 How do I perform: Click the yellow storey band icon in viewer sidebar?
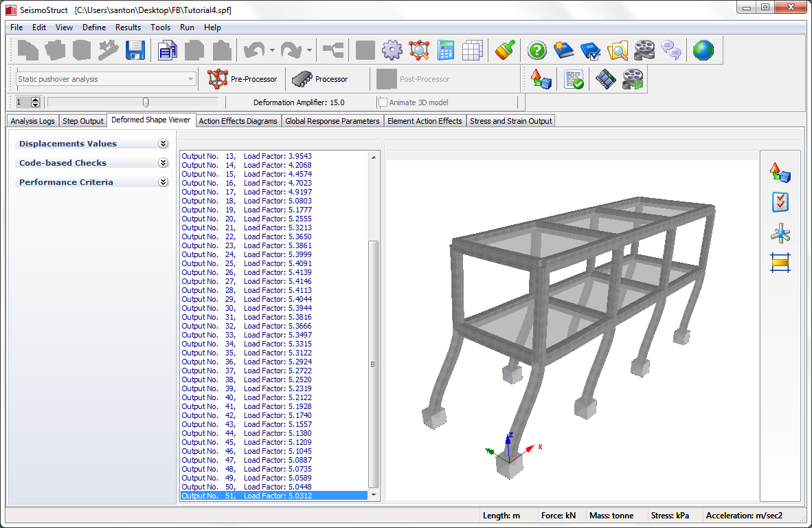click(780, 263)
